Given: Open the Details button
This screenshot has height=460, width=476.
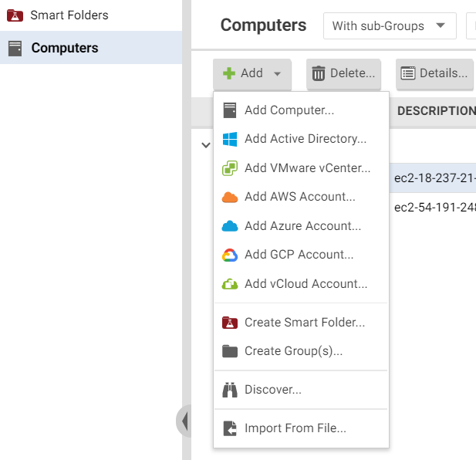Looking at the screenshot, I should pyautogui.click(x=434, y=73).
